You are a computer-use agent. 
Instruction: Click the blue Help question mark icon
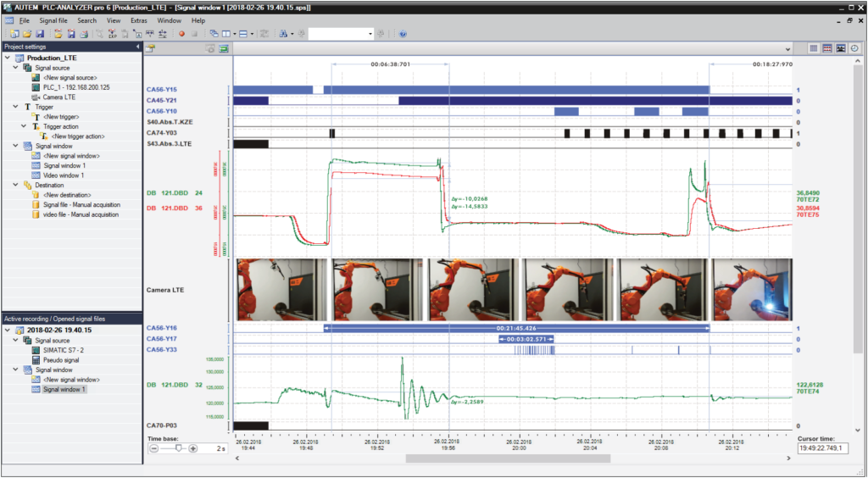click(x=403, y=34)
